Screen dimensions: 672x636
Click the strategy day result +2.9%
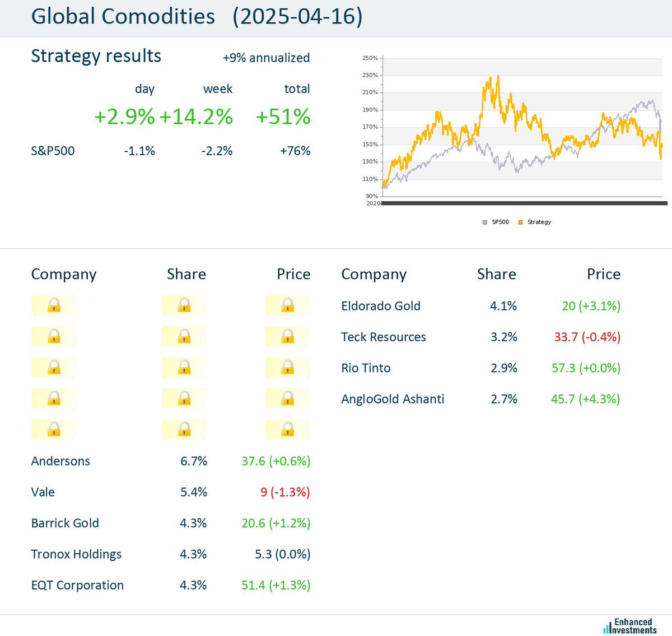coord(124,117)
